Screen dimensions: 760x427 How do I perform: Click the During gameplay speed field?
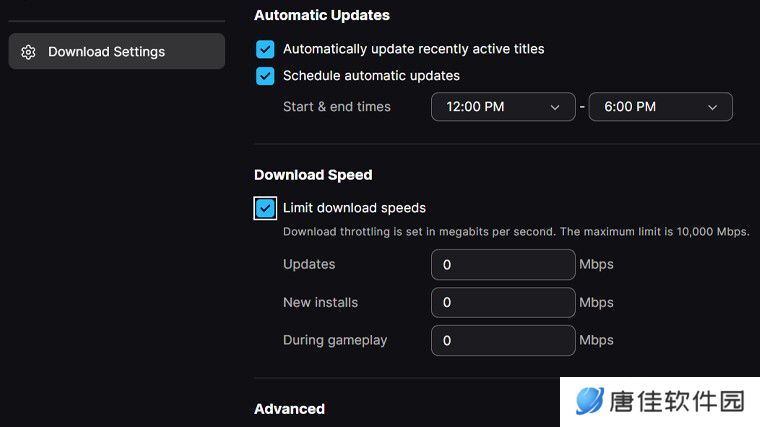[503, 340]
